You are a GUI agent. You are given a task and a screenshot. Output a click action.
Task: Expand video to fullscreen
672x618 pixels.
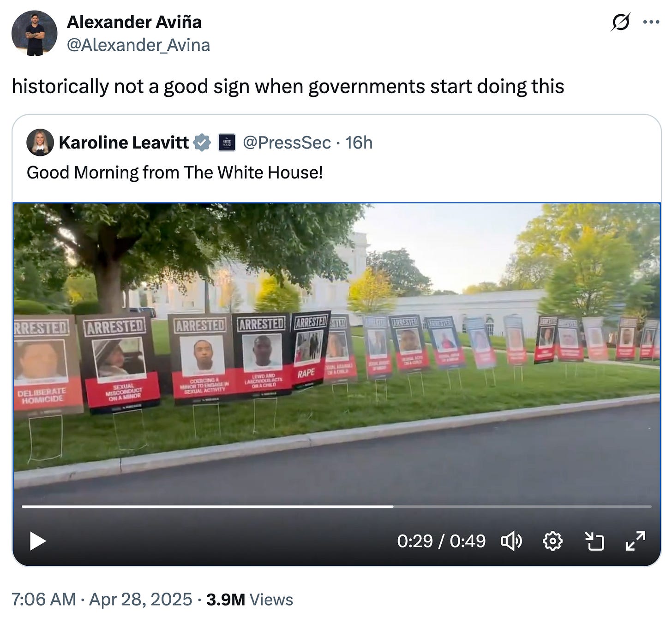(636, 541)
